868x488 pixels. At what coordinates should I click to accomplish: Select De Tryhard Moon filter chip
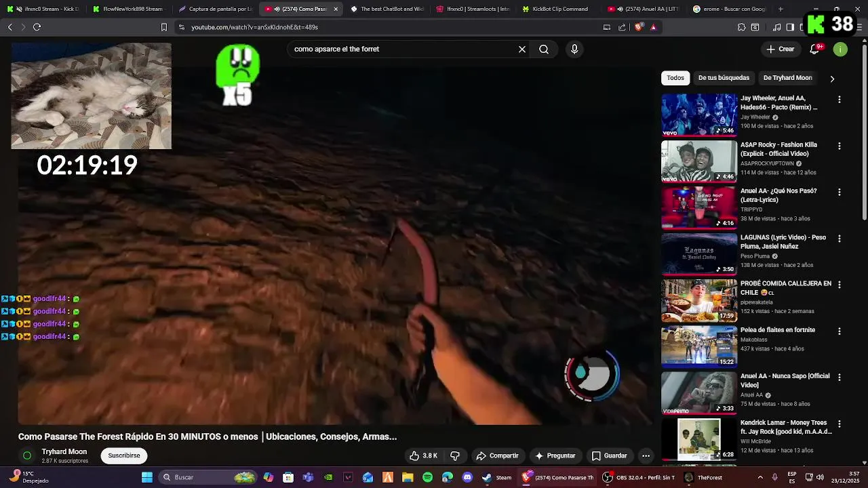pyautogui.click(x=787, y=78)
